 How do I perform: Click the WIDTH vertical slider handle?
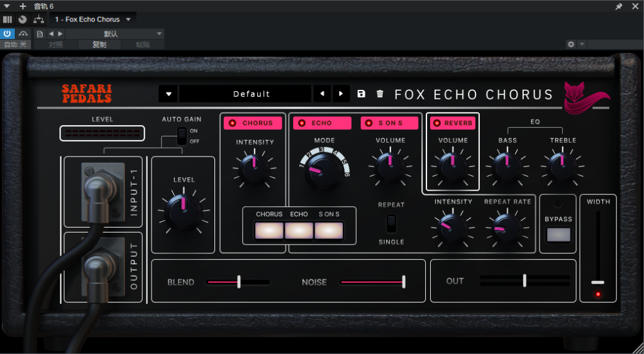pyautogui.click(x=597, y=282)
